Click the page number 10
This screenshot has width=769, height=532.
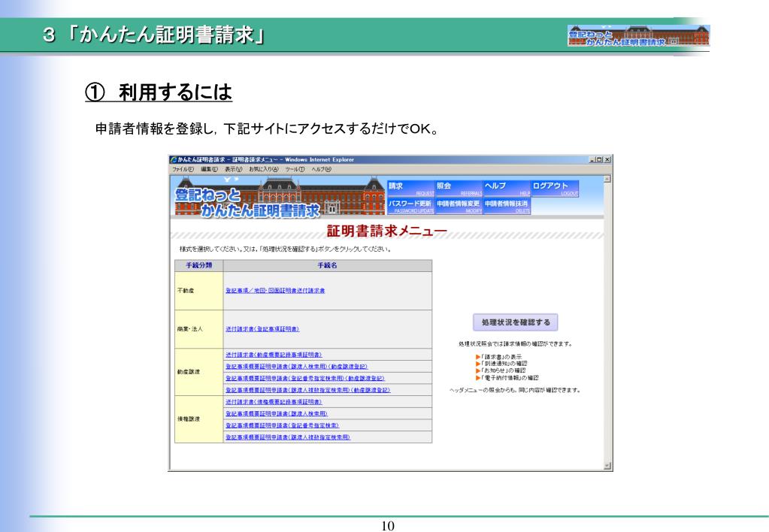[x=387, y=526]
